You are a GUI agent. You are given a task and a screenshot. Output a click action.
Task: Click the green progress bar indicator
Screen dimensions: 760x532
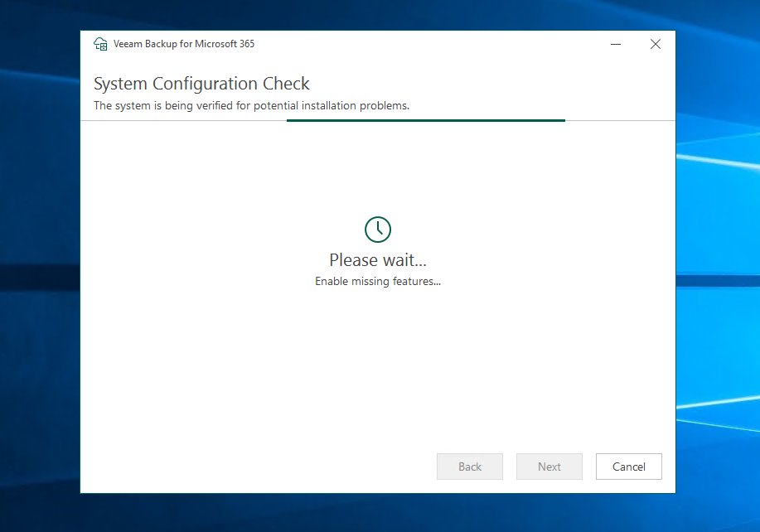point(425,120)
